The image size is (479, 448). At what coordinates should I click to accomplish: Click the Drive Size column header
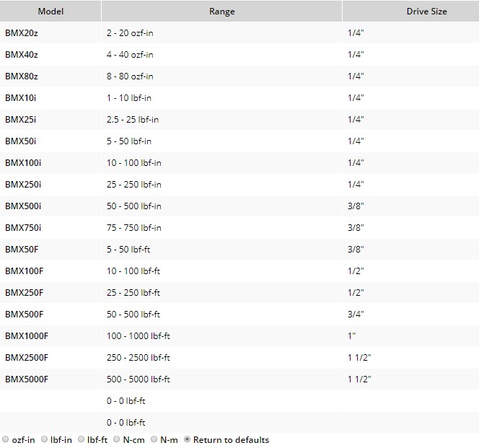(426, 12)
